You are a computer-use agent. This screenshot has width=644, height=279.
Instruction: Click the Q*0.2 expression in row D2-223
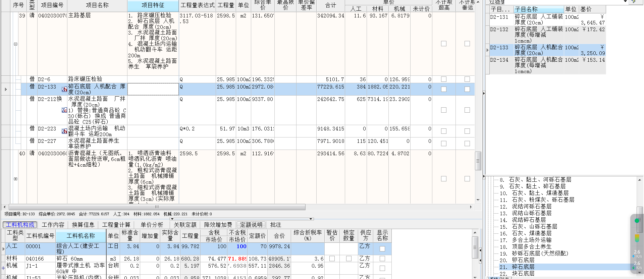click(x=187, y=129)
